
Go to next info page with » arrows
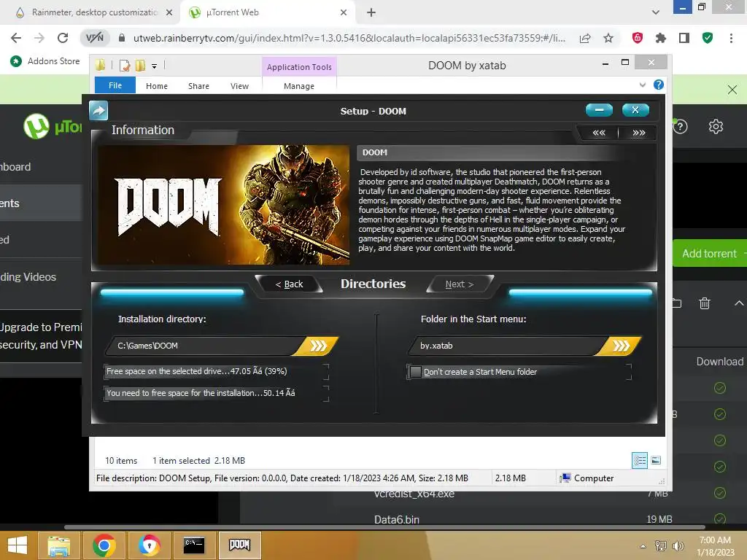pos(639,133)
